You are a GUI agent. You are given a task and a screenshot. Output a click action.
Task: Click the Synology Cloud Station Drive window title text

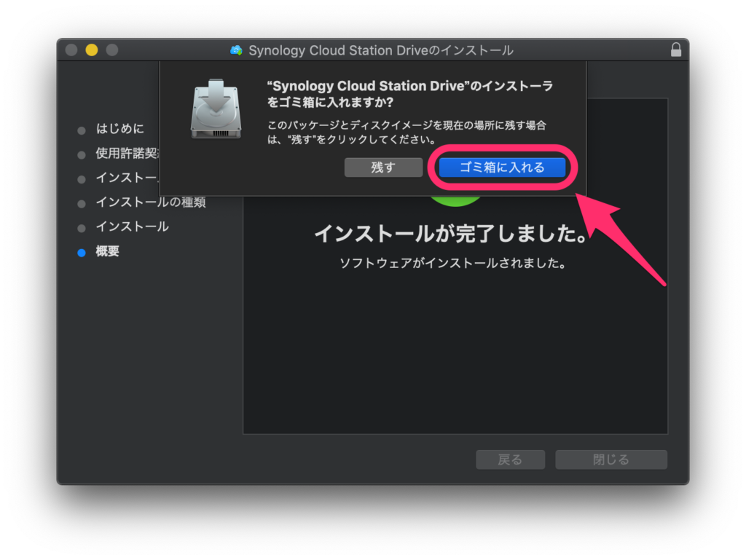pos(381,50)
